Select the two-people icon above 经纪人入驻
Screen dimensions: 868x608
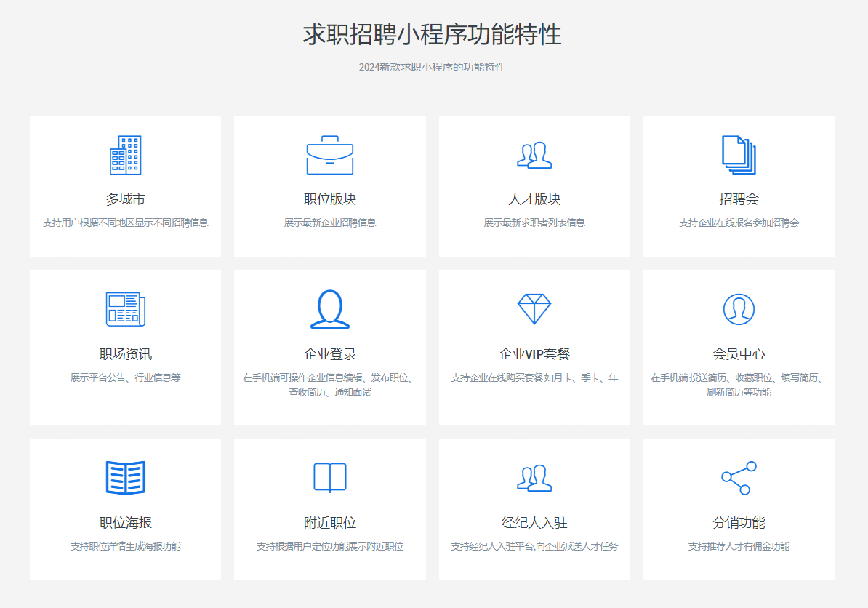[534, 478]
